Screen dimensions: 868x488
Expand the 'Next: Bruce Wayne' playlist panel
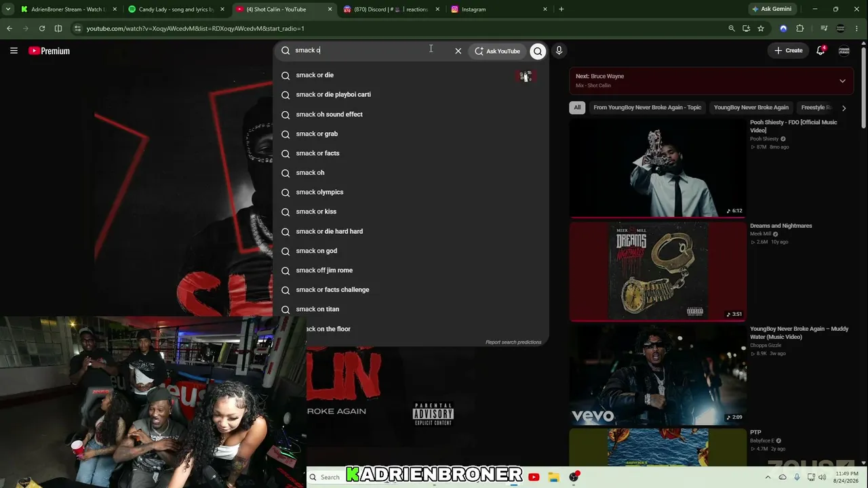click(842, 81)
